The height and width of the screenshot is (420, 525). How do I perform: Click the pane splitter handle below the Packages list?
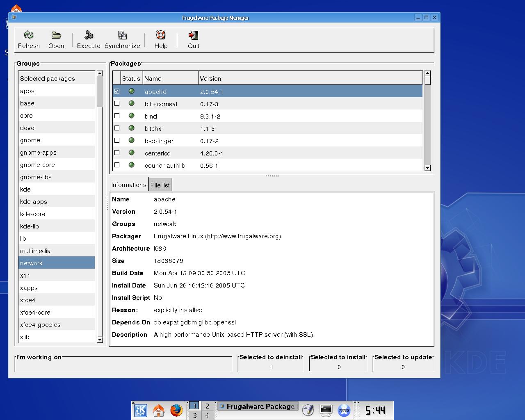pyautogui.click(x=272, y=176)
